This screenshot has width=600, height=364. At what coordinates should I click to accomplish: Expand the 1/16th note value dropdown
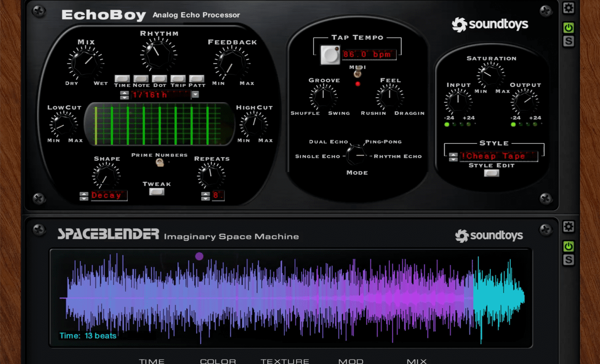click(x=195, y=95)
